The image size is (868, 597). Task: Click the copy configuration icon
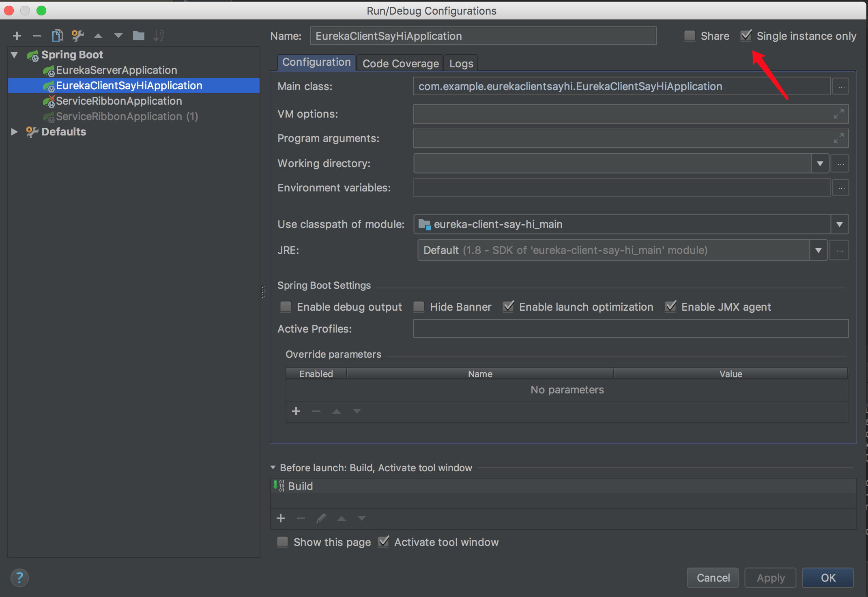[x=57, y=36]
